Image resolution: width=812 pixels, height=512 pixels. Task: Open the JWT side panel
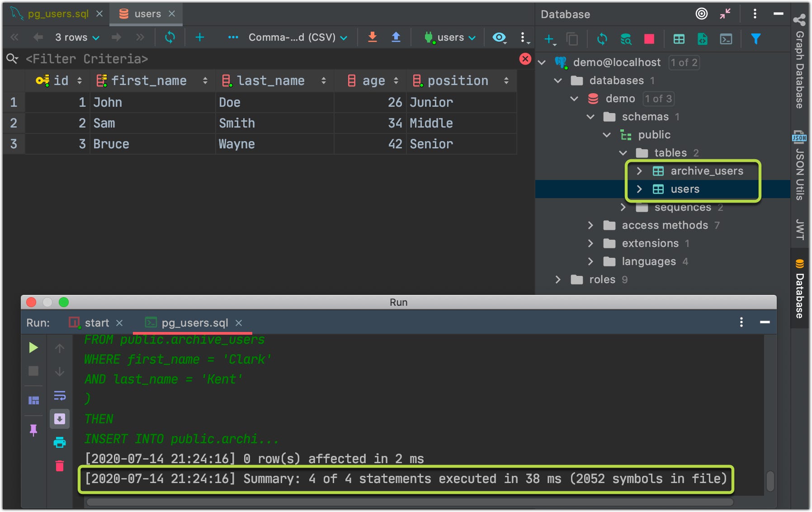tap(800, 229)
